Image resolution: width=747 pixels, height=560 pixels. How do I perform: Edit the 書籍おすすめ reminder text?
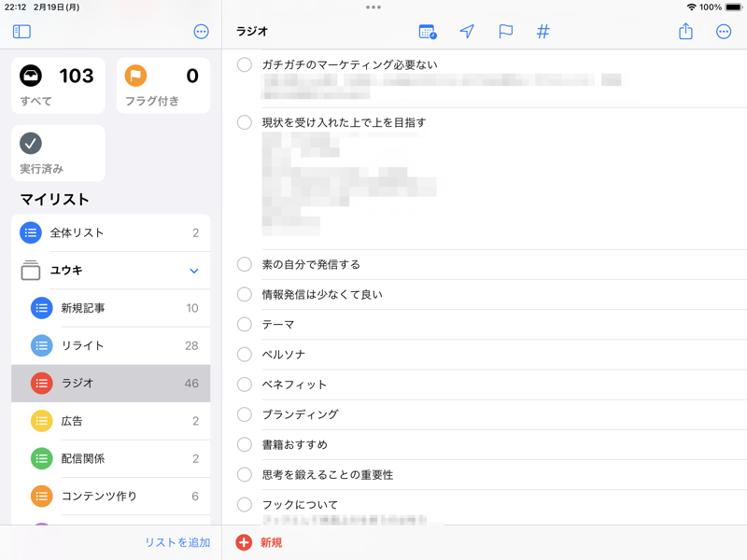click(x=295, y=444)
